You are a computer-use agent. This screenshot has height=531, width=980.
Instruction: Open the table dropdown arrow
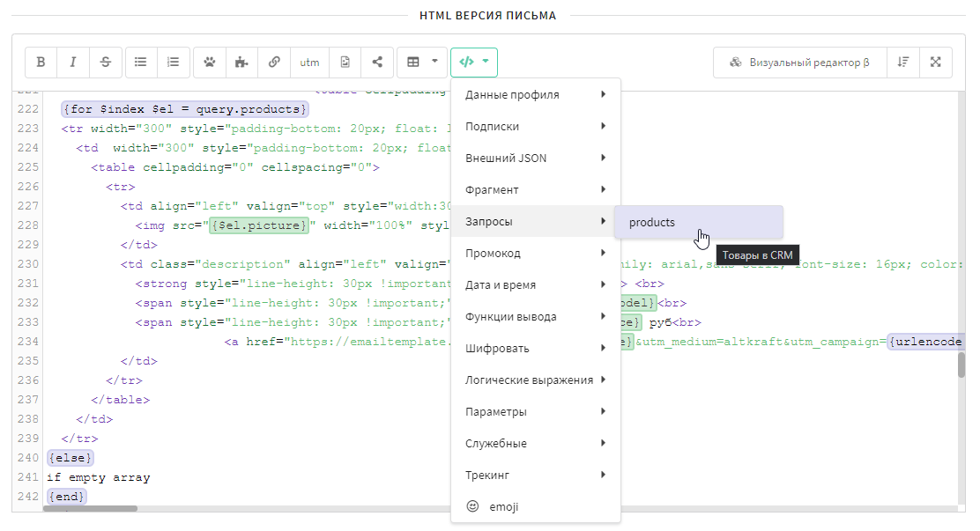click(435, 62)
